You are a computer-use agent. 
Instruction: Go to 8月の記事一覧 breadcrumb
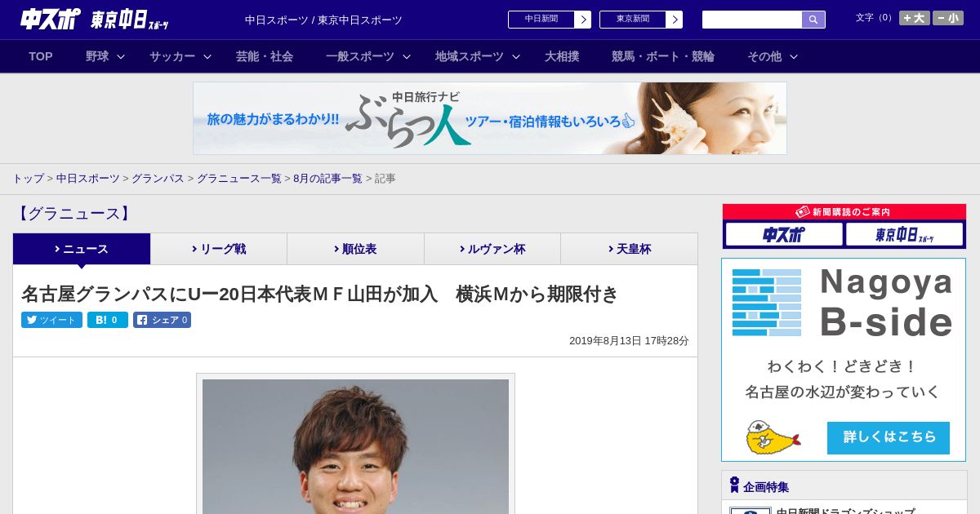point(327,178)
